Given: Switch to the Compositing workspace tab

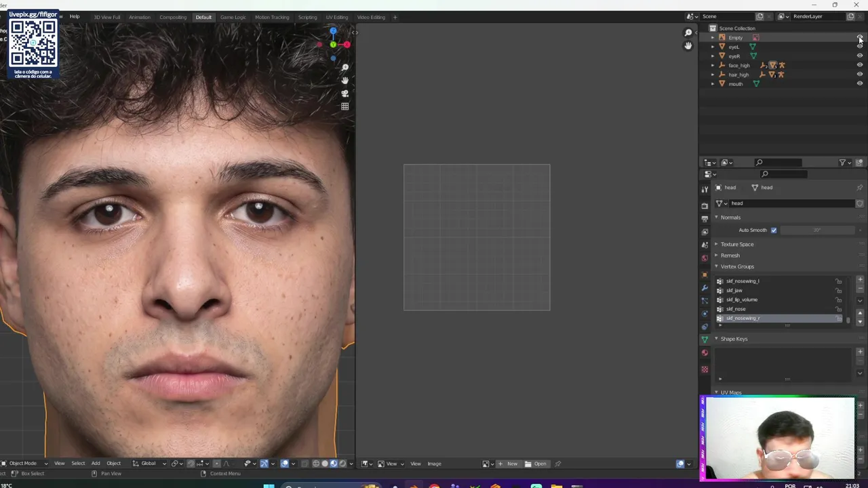Looking at the screenshot, I should pos(173,17).
